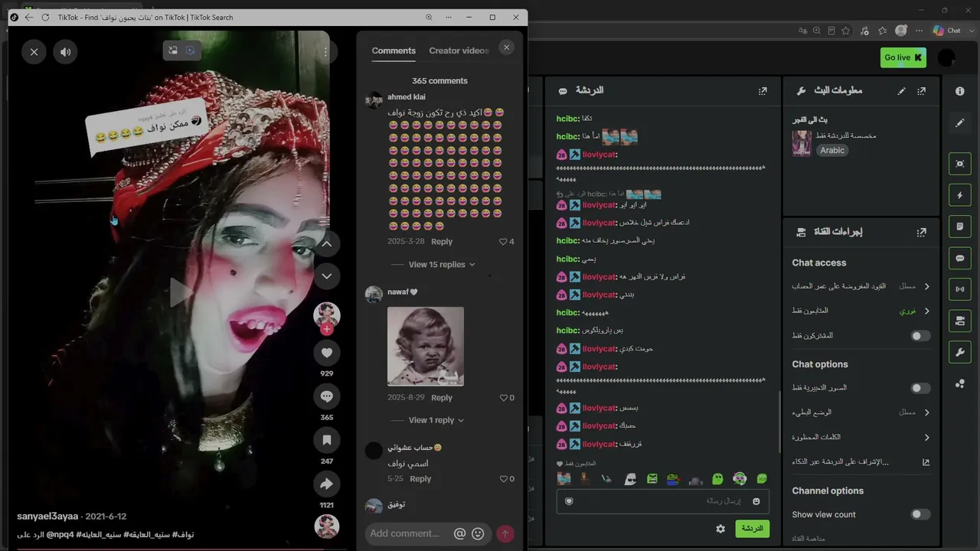Go back in the TikTok window
Viewport: 980px width, 551px height.
[29, 17]
